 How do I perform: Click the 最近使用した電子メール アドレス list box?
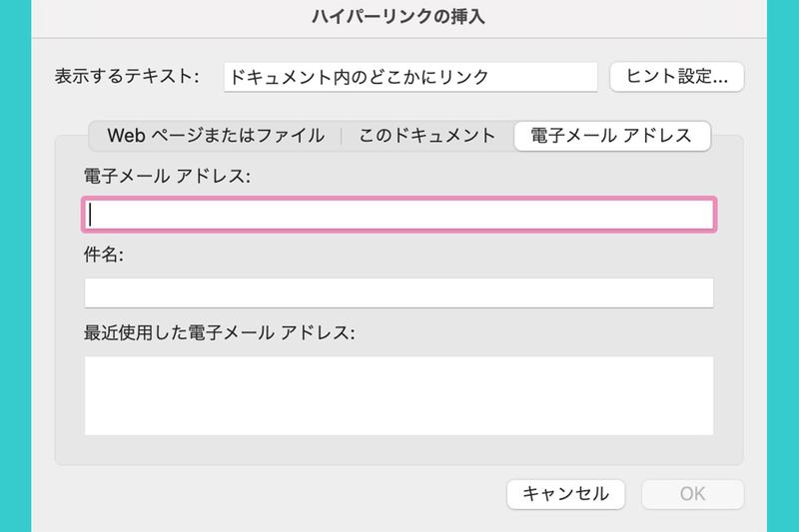399,395
